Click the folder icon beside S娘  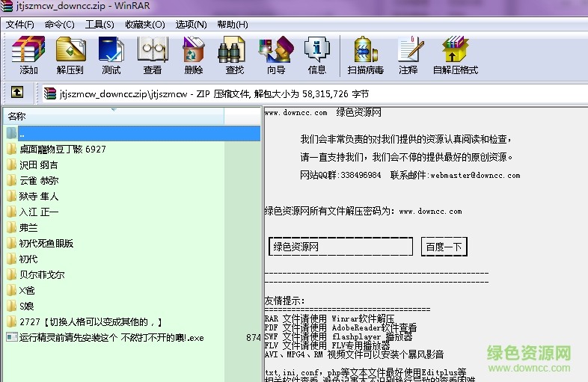coord(12,306)
